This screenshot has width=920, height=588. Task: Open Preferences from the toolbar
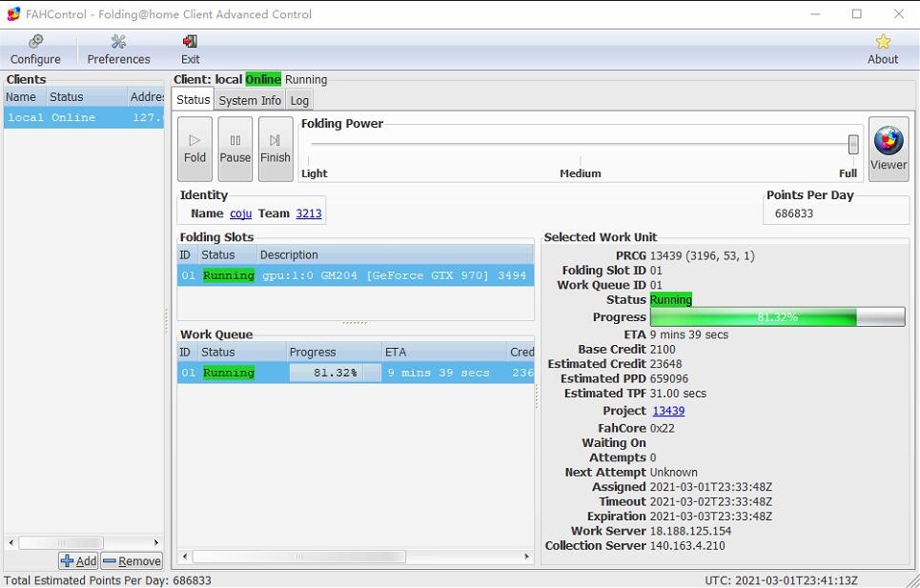click(x=118, y=50)
